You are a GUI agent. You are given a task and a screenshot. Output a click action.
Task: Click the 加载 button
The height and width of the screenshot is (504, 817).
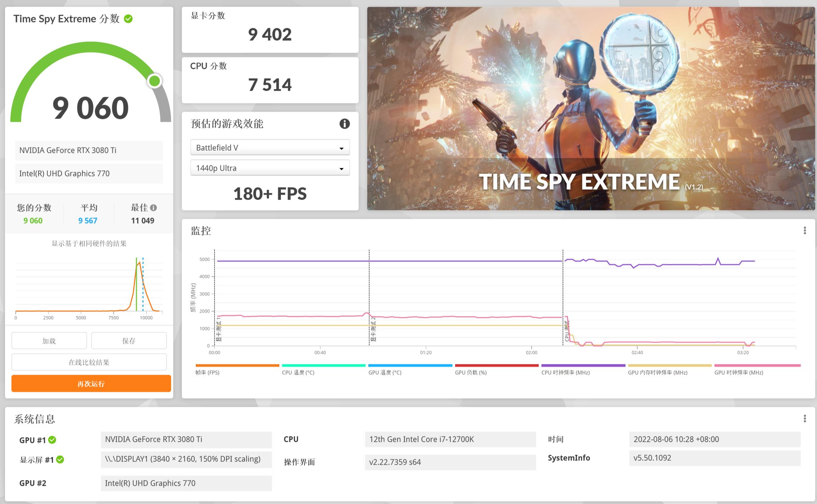[49, 341]
